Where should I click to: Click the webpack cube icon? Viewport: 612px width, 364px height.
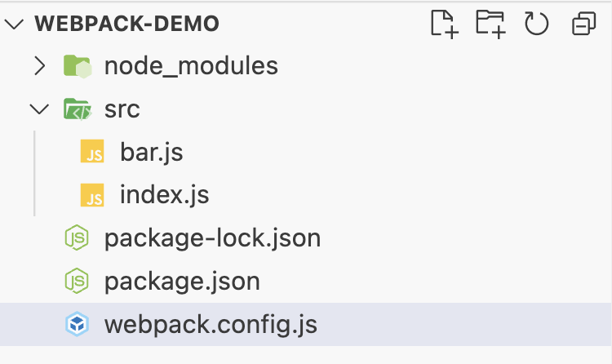pyautogui.click(x=77, y=324)
